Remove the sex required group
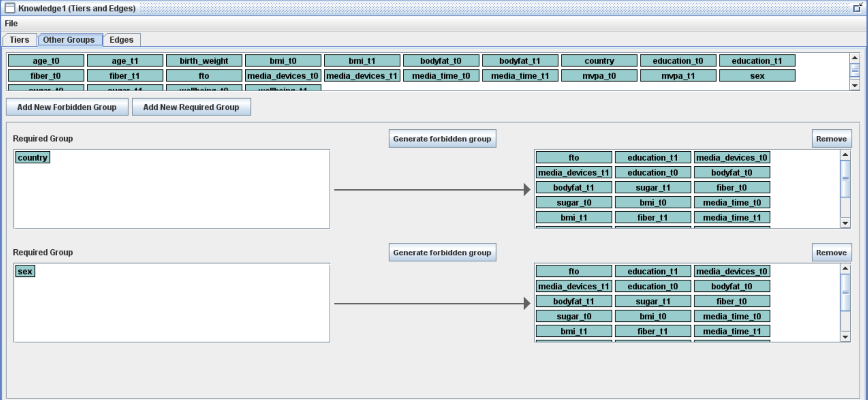Viewport: 868px width, 400px height. [831, 253]
